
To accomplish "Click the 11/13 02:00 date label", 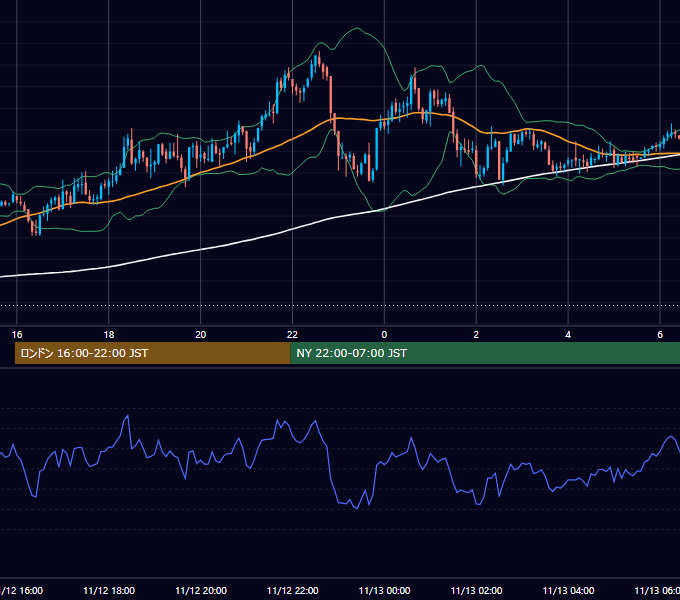I will tap(476, 590).
